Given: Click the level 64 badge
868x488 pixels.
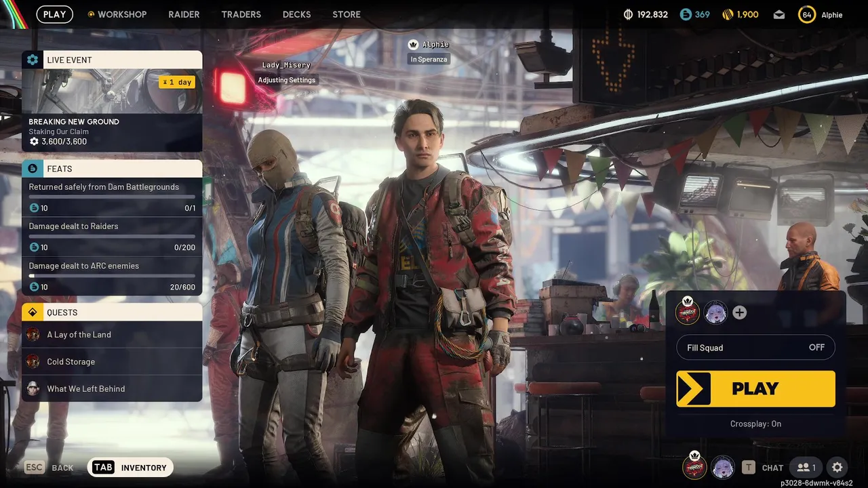Looking at the screenshot, I should pos(806,14).
